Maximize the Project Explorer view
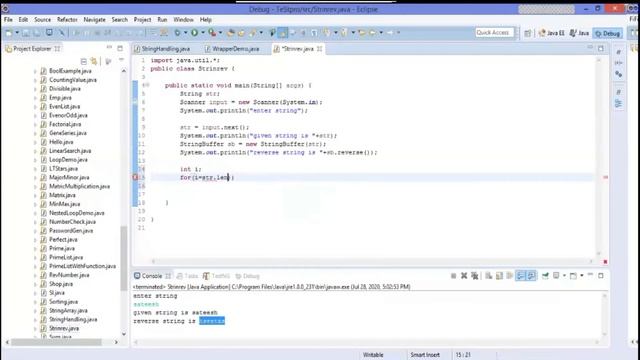 tap(120, 48)
